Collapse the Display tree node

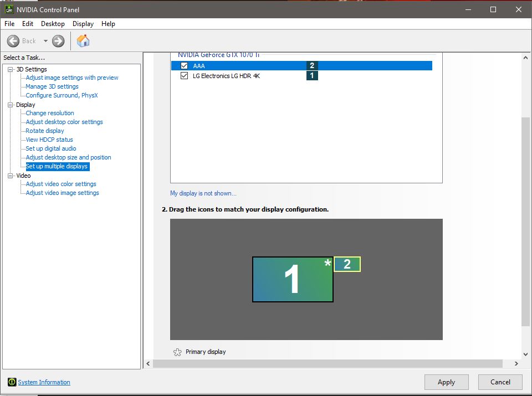pos(11,105)
